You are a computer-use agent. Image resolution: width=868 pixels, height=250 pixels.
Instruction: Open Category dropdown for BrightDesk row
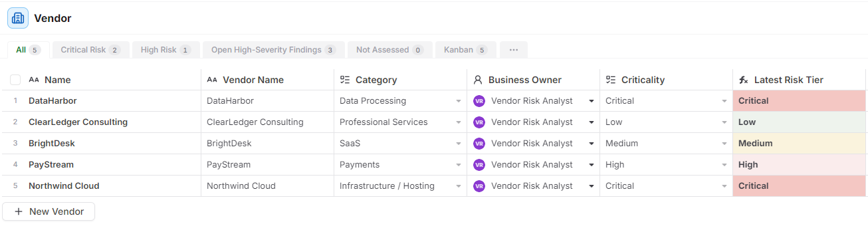pyautogui.click(x=459, y=144)
